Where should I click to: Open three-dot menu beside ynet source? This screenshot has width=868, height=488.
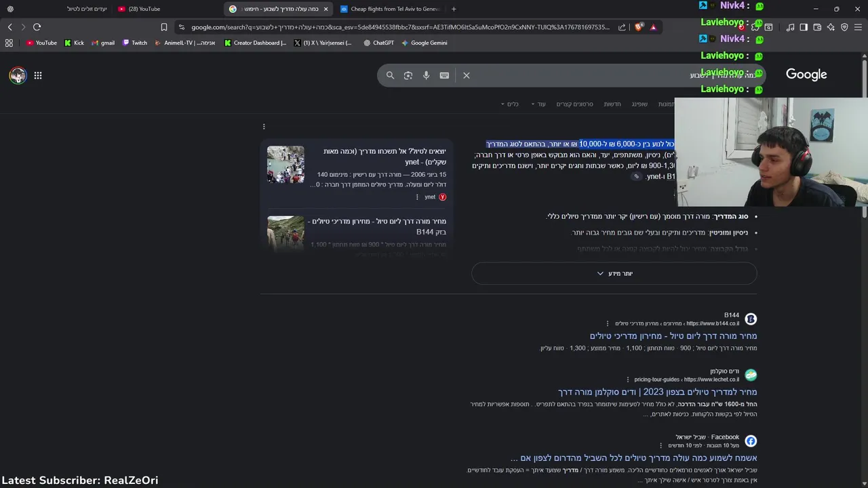click(x=417, y=197)
